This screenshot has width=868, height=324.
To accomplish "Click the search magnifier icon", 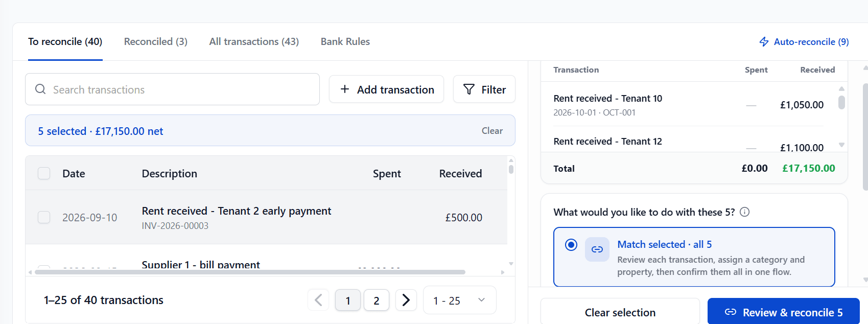I will (40, 89).
